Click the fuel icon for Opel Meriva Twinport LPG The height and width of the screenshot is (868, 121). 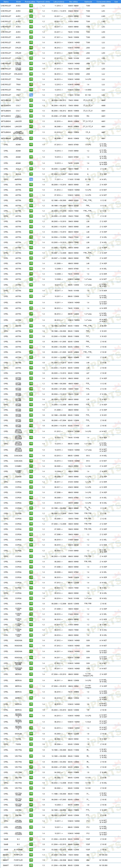click(31, 674)
